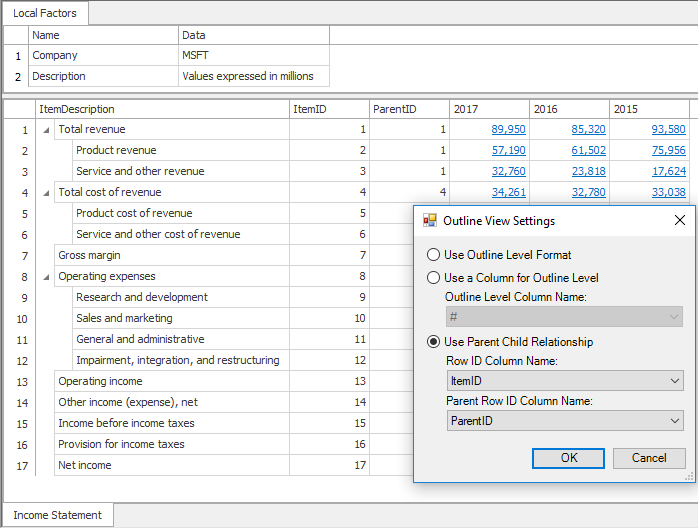
Task: Click the Name column header in Local Factors
Action: click(x=103, y=35)
